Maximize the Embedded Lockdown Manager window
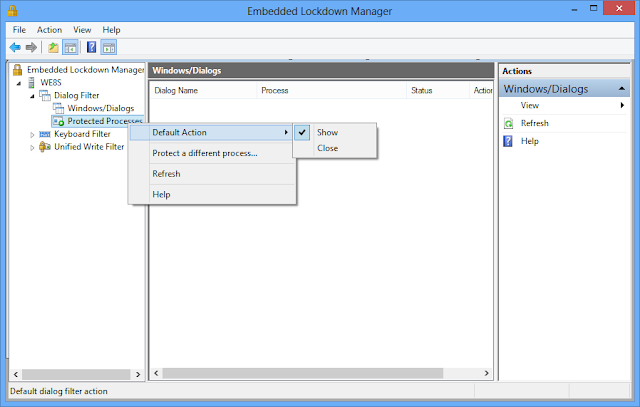This screenshot has height=407, width=640. pos(593,9)
